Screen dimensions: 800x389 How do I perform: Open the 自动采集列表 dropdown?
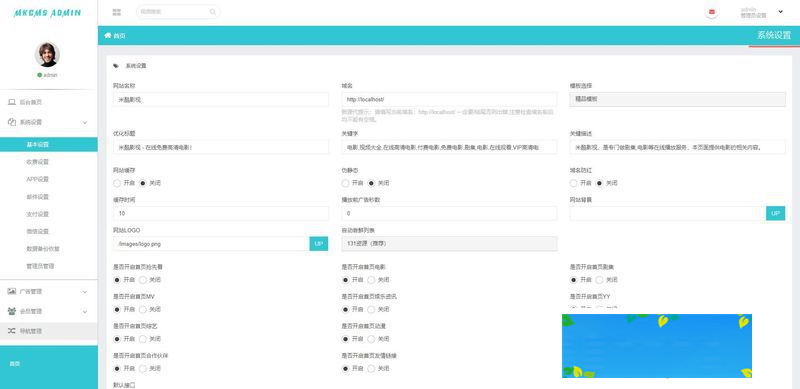(449, 244)
